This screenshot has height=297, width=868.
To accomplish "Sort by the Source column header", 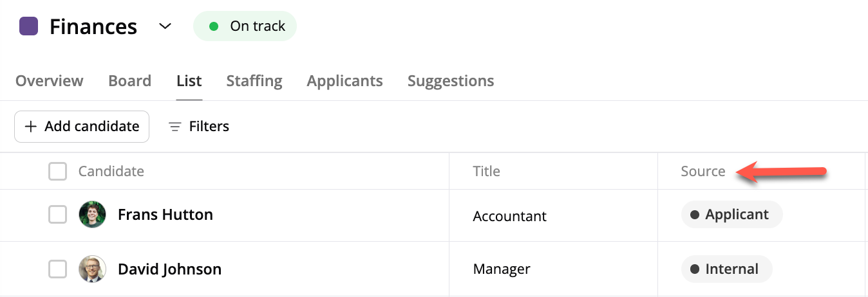I will [703, 171].
